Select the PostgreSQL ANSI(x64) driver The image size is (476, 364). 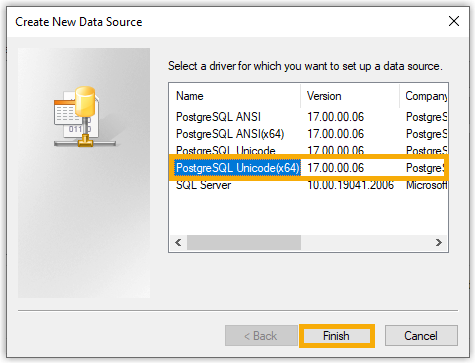click(230, 134)
